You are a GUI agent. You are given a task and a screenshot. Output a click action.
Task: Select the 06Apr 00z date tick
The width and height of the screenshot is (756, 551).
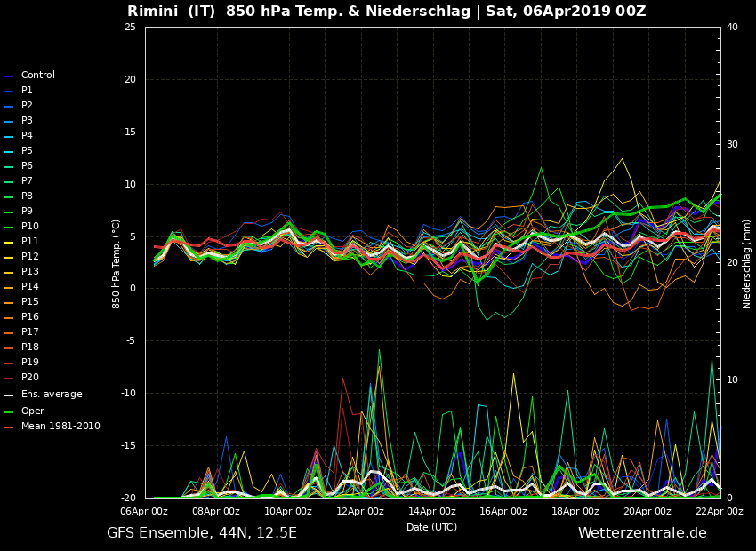[144, 512]
